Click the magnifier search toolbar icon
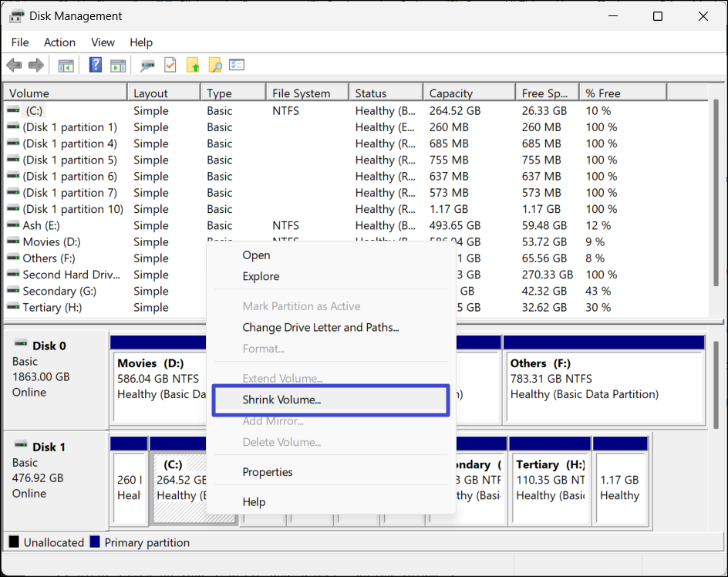The height and width of the screenshot is (577, 728). click(215, 66)
